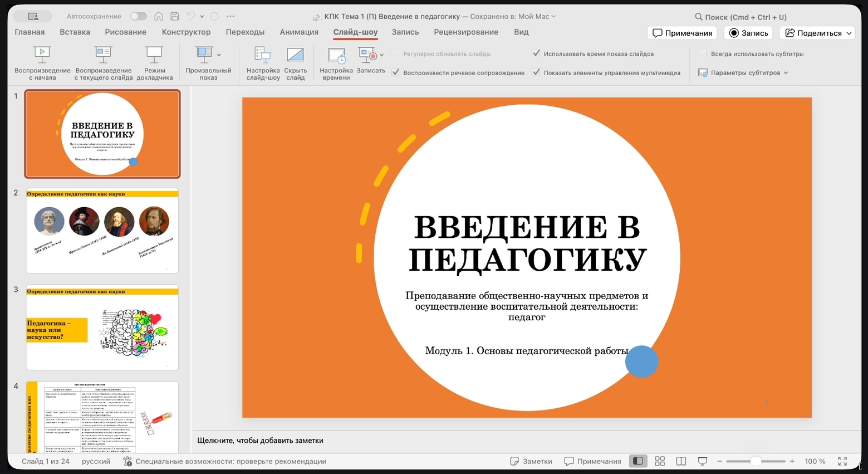Click the Save floppy icon
Viewport: 868px width, 474px height.
[x=175, y=16]
